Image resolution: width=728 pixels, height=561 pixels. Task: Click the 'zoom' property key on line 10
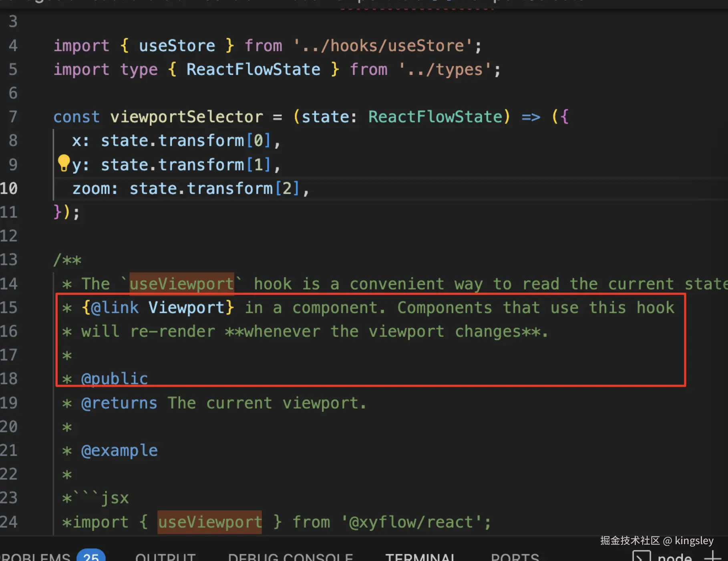90,188
